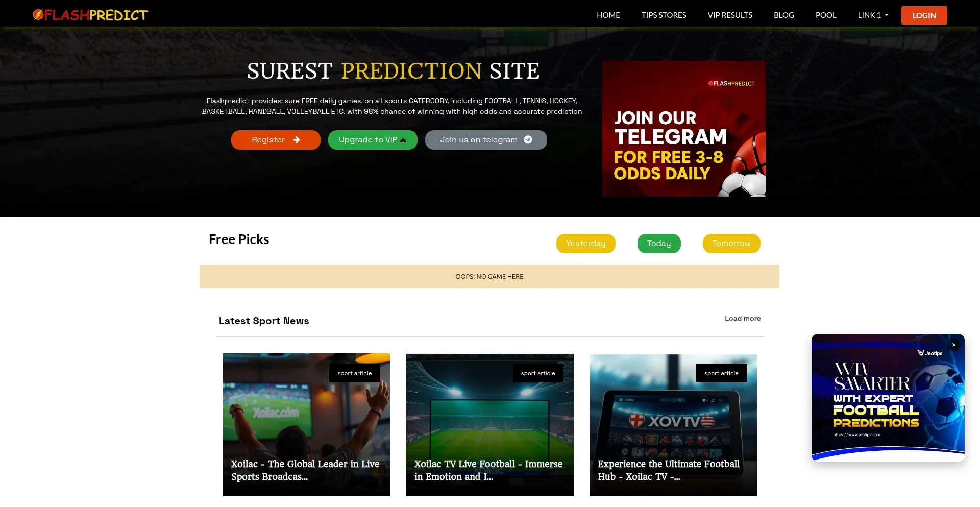This screenshot has height=507, width=980.
Task: Click the LOGIN button
Action: click(x=924, y=15)
